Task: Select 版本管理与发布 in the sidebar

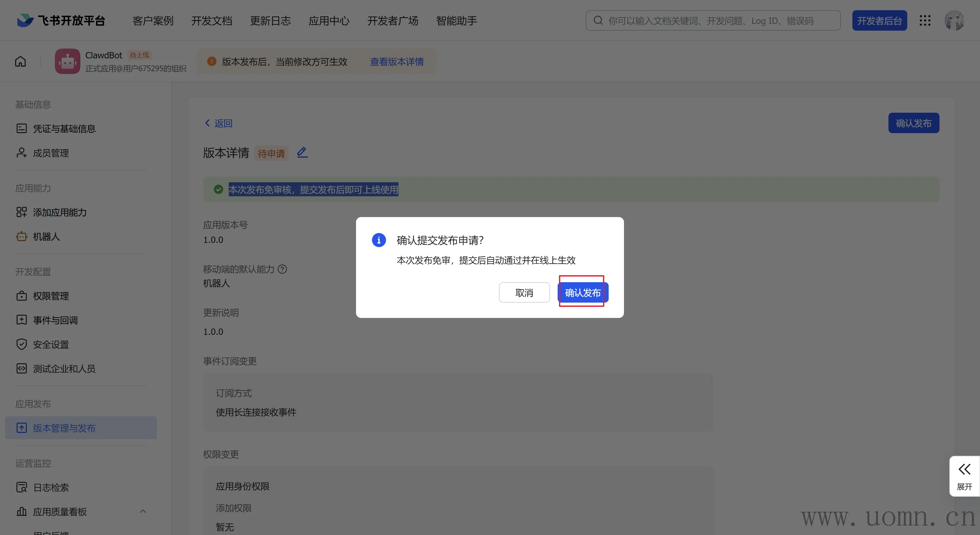Action: point(64,428)
